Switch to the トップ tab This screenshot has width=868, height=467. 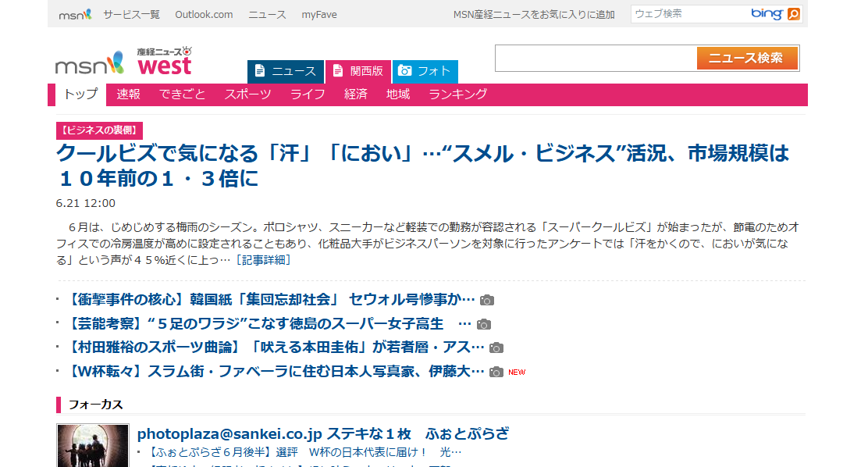click(78, 94)
